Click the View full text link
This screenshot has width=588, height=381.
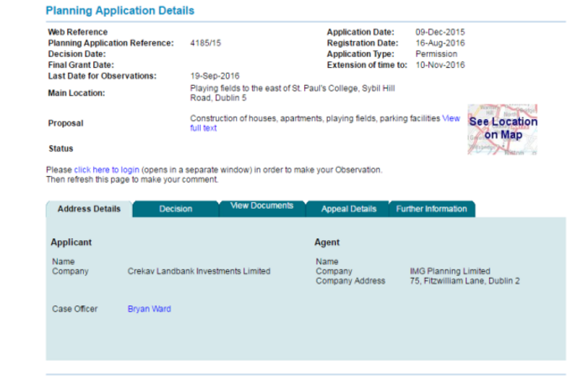coord(325,123)
